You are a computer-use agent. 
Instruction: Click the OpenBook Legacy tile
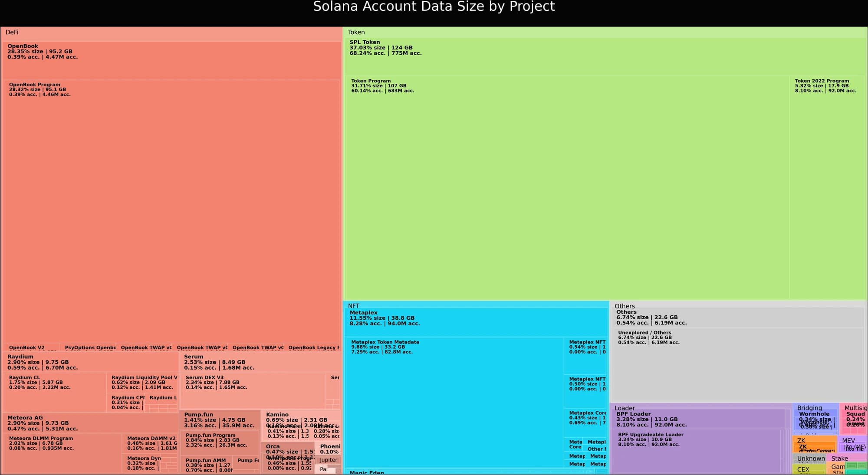(x=312, y=347)
